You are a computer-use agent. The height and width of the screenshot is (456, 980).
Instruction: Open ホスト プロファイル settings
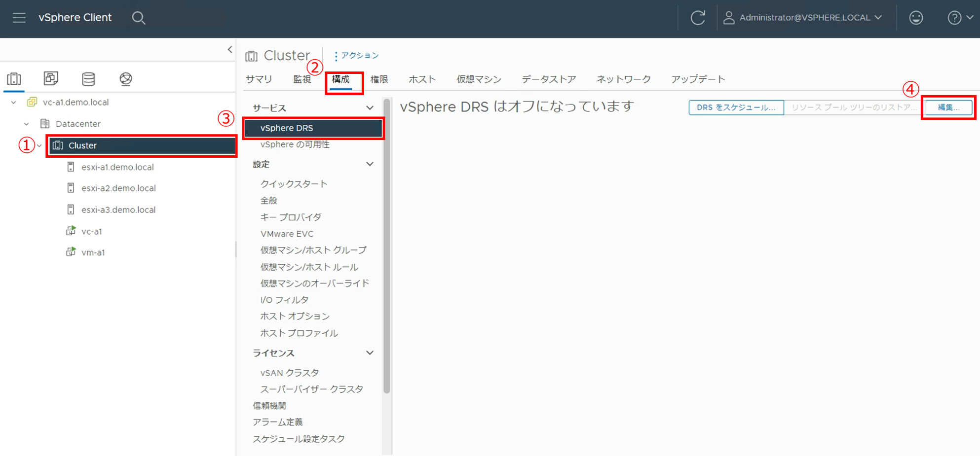[x=299, y=333]
